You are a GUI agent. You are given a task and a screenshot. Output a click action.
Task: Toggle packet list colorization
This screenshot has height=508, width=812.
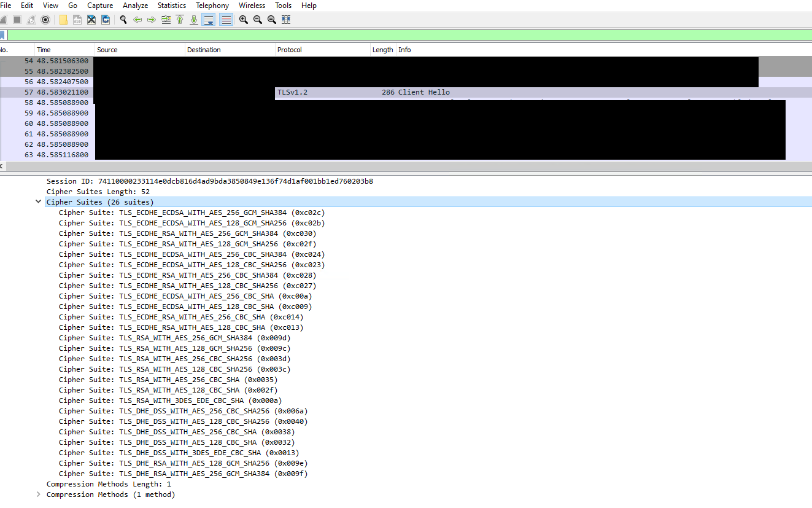tap(226, 20)
